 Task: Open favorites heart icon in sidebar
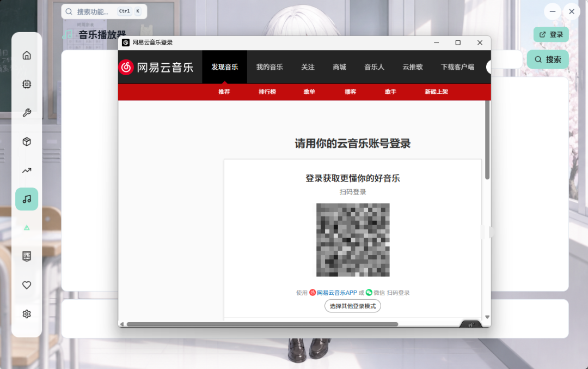[27, 285]
